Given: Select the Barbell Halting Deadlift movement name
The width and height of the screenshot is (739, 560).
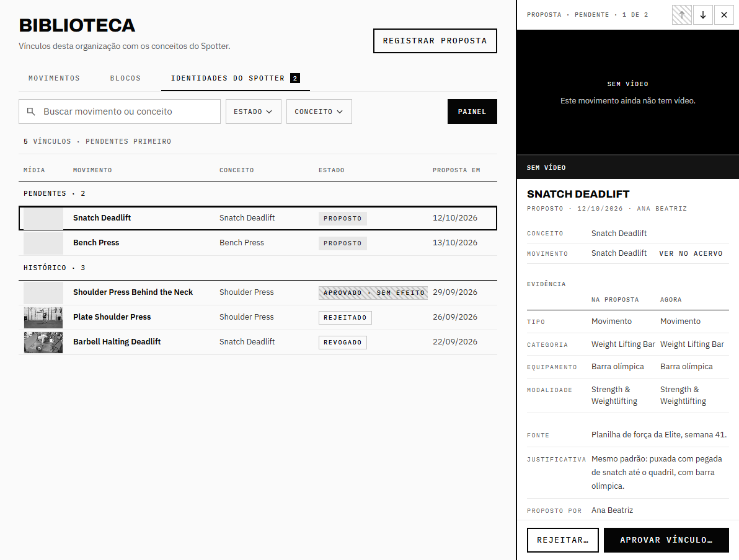Looking at the screenshot, I should click(117, 341).
